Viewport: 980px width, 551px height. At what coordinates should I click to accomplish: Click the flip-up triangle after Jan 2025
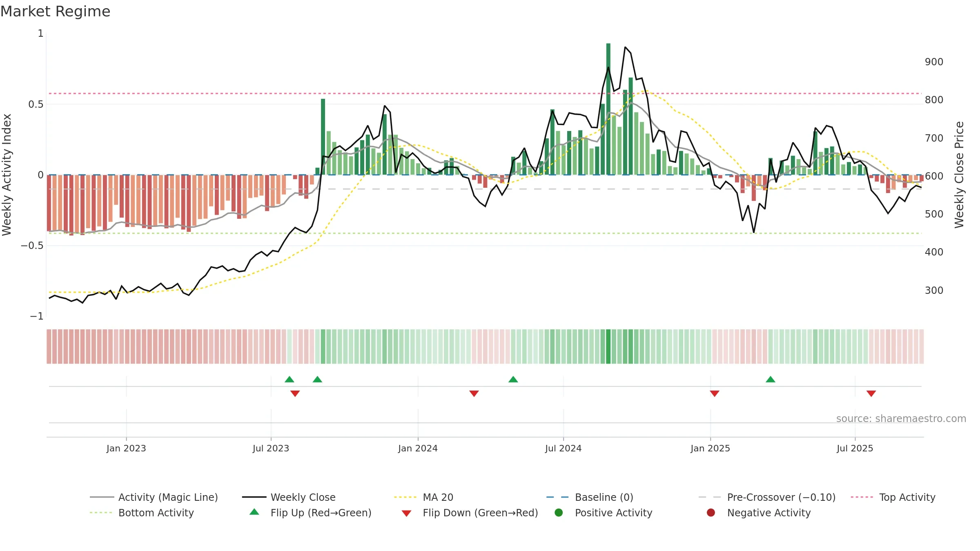coord(771,380)
